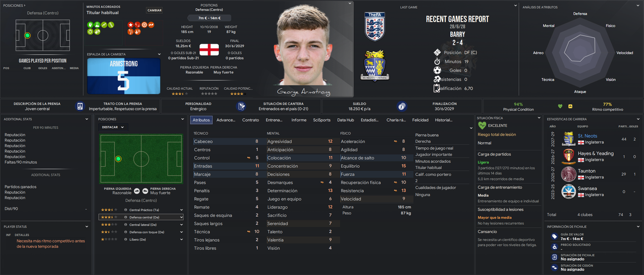This screenshot has height=275, width=644.
Task: Click the green heart physical condition icon
Action: click(x=560, y=106)
